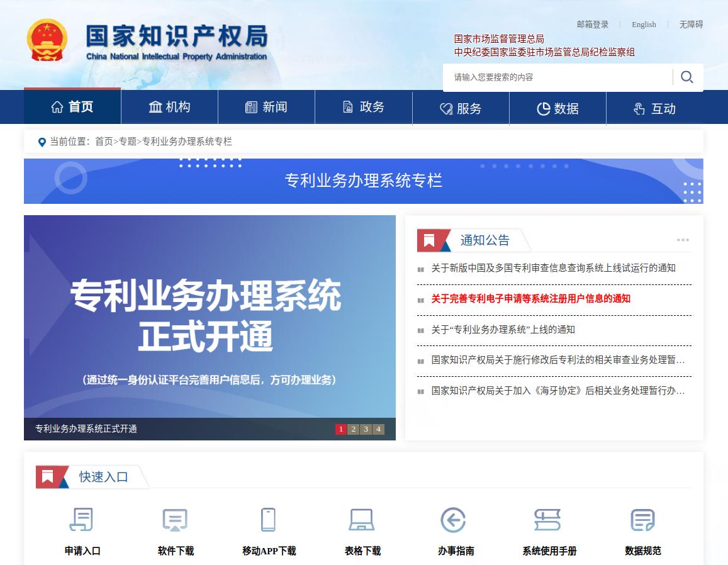Select carousel slide 1
728x565 pixels.
[341, 429]
